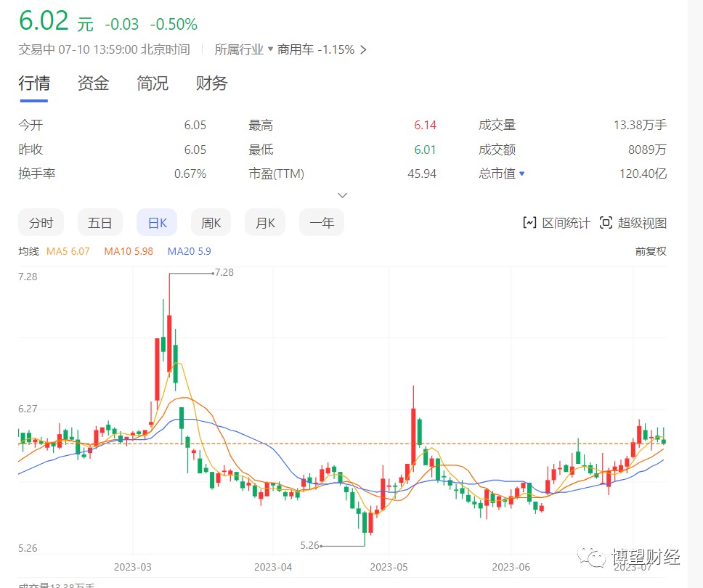Image resolution: width=703 pixels, height=588 pixels.
Task: Click the 博望财经 watermark logo
Action: [x=635, y=558]
